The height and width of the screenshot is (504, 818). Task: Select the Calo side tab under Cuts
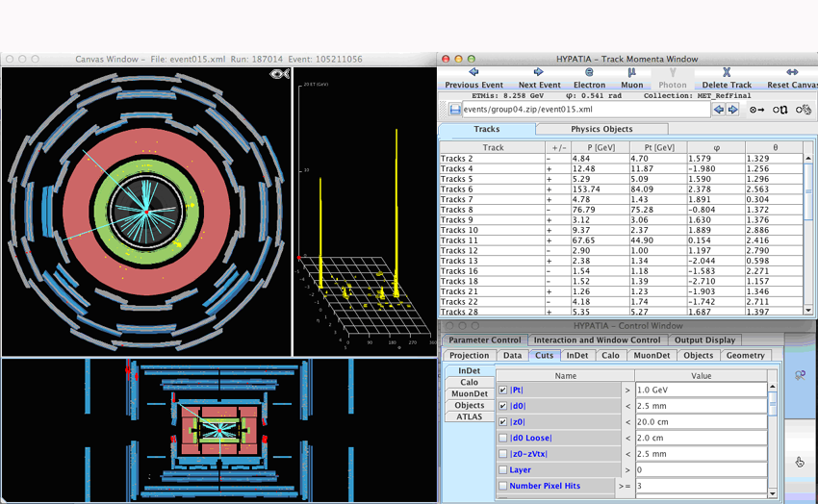click(x=469, y=382)
